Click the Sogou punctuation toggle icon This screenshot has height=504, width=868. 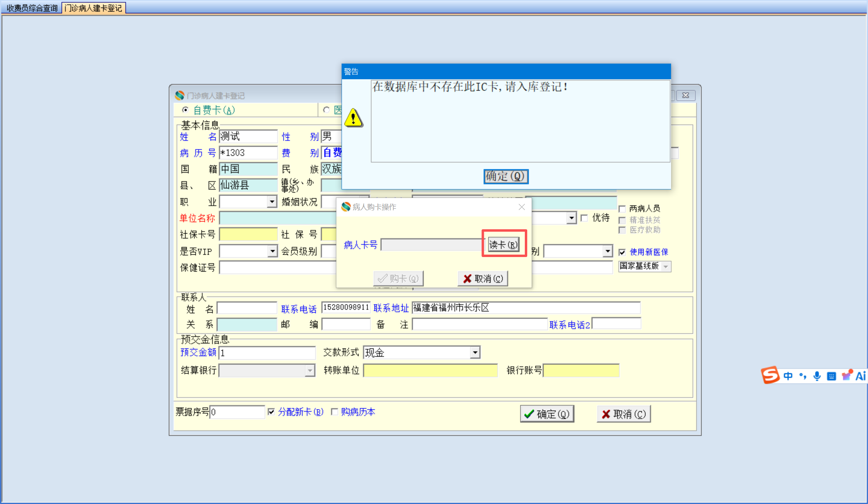pos(802,376)
